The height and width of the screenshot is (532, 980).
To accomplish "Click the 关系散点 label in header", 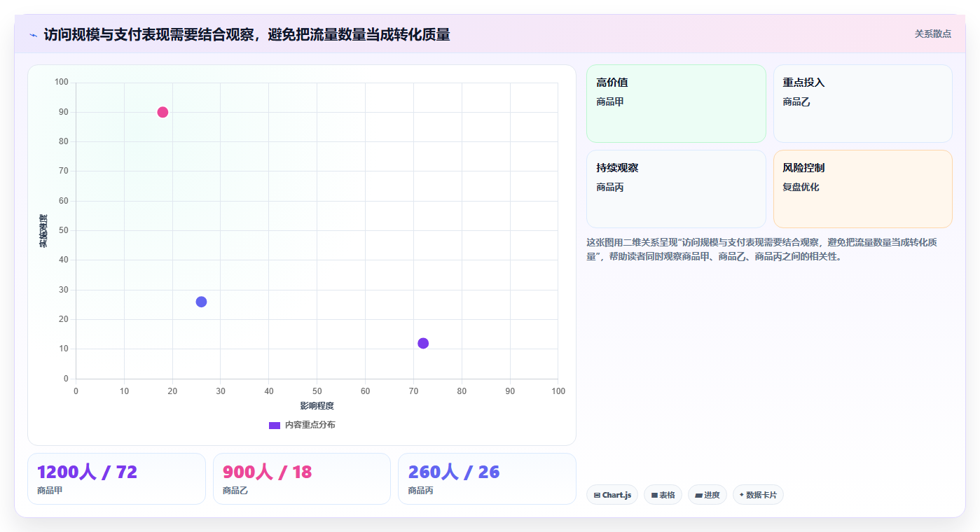I will click(932, 34).
